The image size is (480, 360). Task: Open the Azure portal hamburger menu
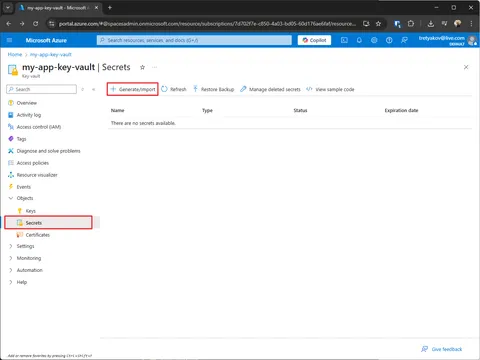9,40
